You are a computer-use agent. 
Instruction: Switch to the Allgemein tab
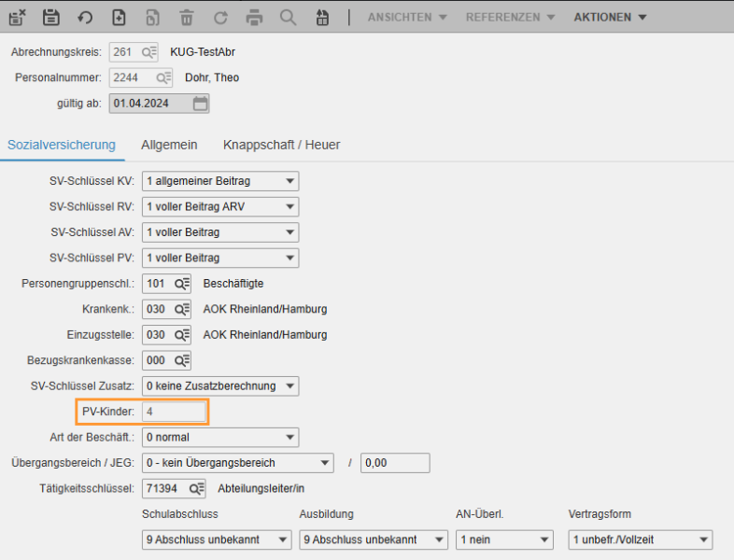169,145
